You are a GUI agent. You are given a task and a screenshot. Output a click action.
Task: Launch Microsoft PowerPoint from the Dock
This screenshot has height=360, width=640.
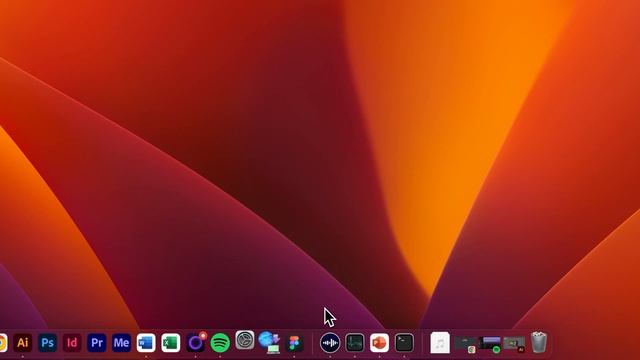point(379,342)
